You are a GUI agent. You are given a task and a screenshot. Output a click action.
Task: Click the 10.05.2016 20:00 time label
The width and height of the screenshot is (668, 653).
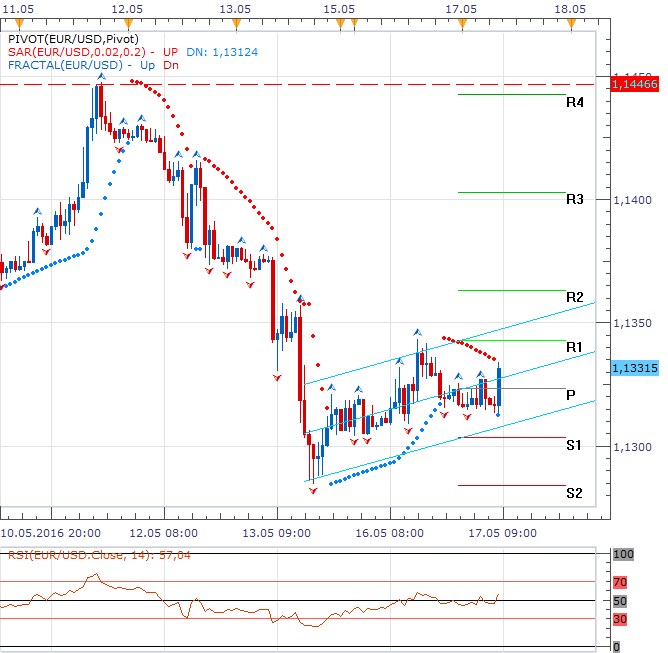click(51, 533)
